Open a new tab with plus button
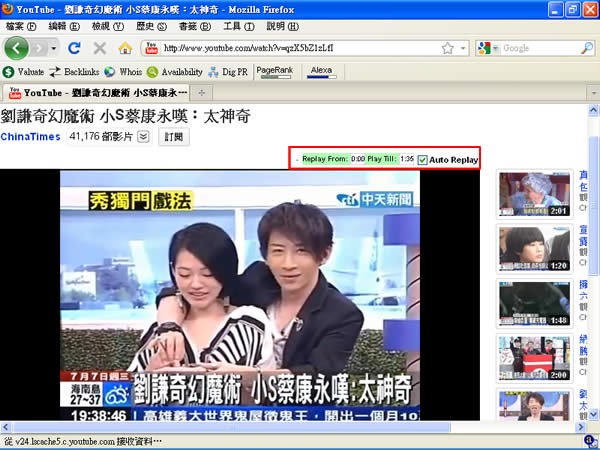The image size is (600, 450). click(202, 93)
